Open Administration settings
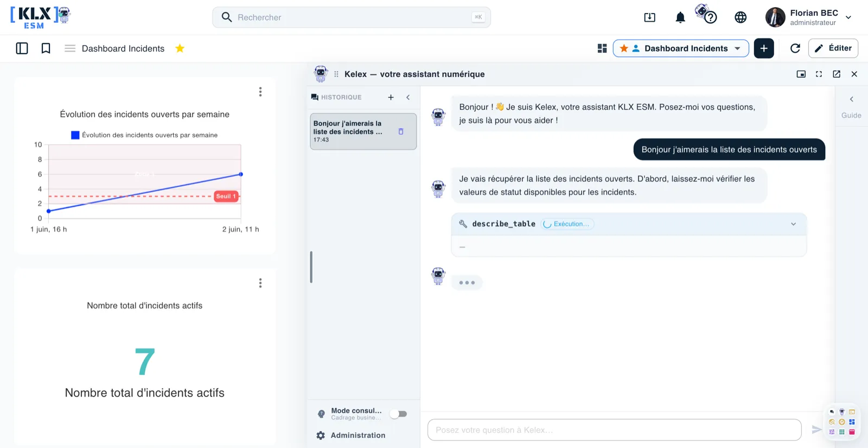 coord(351,436)
